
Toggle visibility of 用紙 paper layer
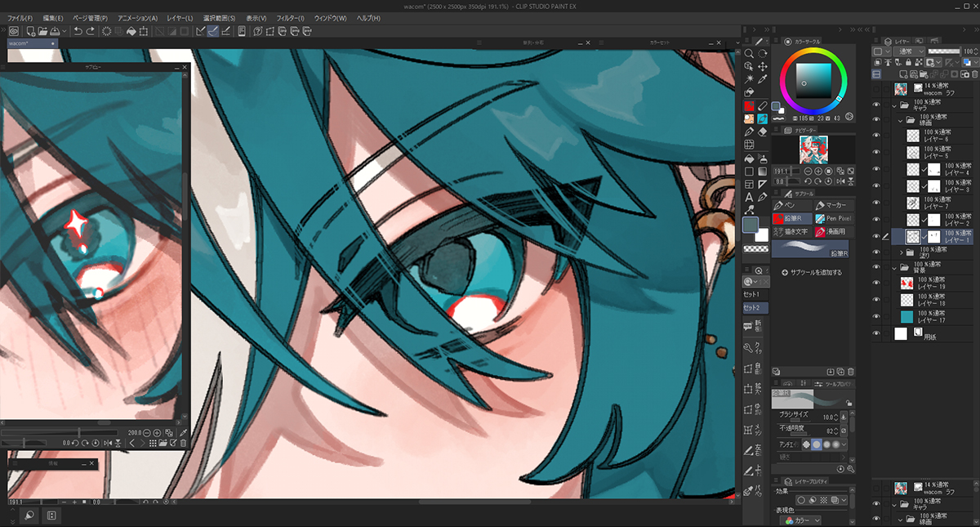pyautogui.click(x=876, y=333)
